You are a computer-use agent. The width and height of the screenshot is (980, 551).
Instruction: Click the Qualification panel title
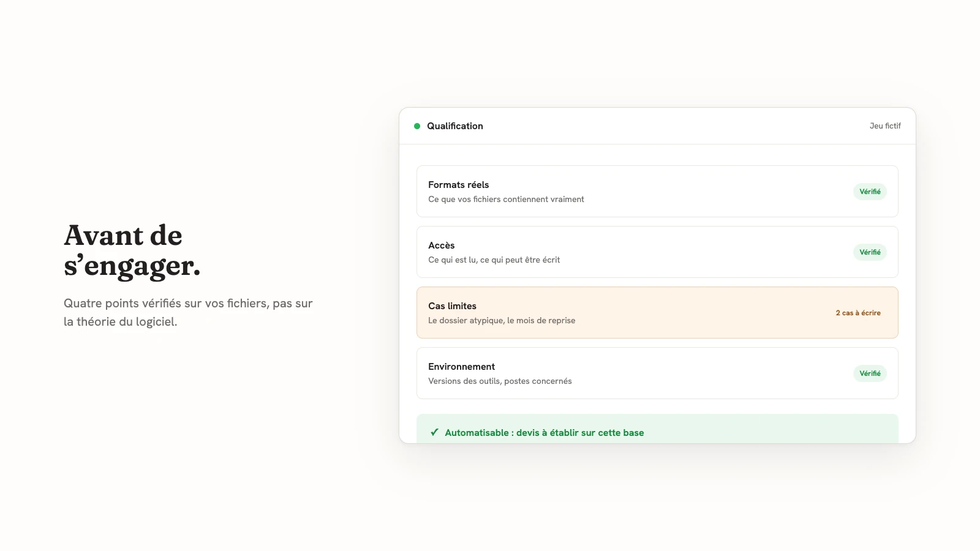(455, 126)
